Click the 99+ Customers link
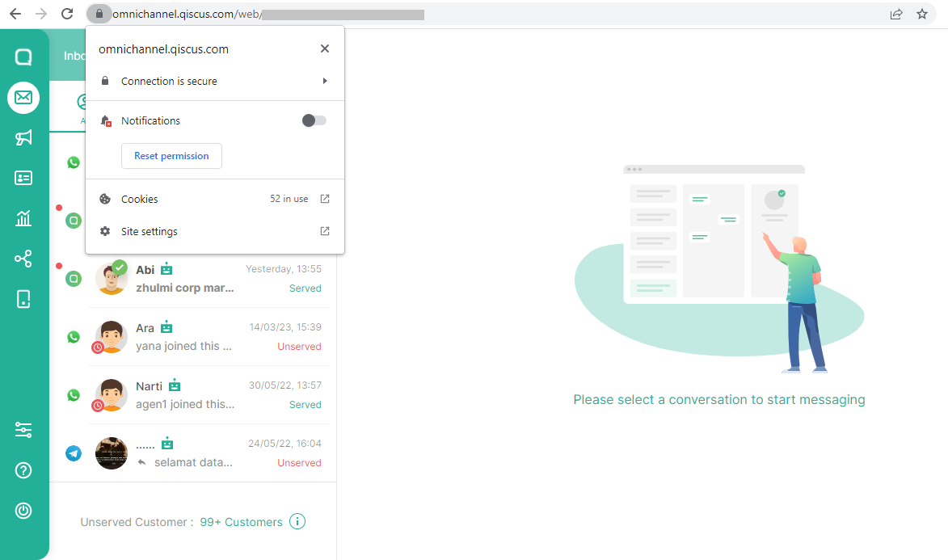The image size is (948, 560). click(241, 522)
